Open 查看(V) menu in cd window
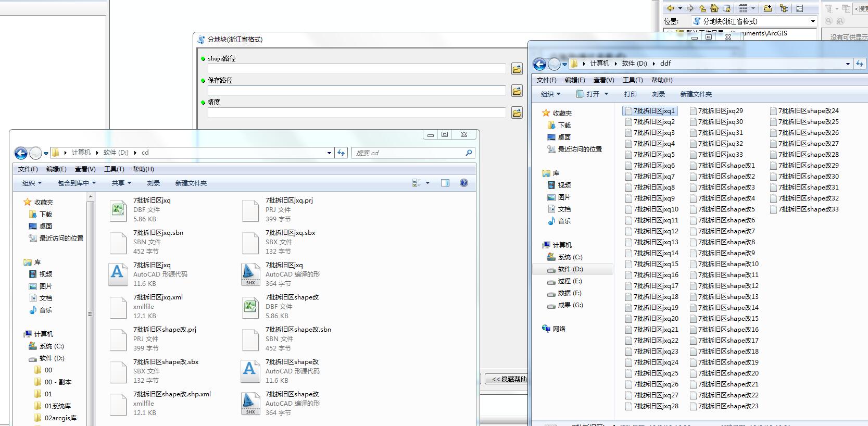868x426 pixels. 85,169
